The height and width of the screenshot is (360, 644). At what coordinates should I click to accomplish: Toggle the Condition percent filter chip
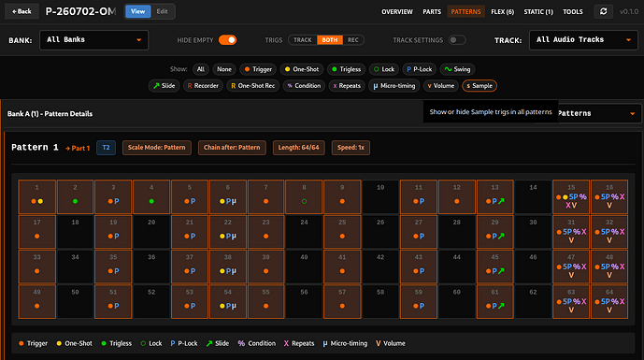[304, 86]
